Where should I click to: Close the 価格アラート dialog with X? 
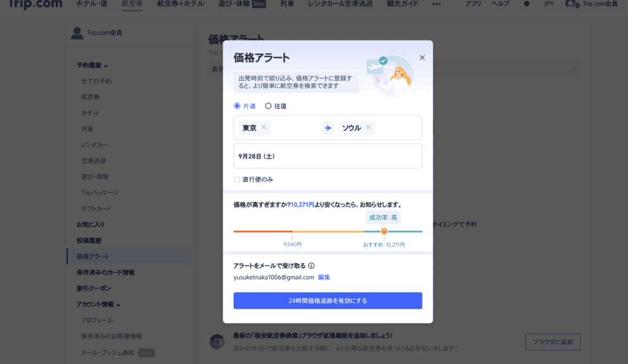[x=422, y=58]
